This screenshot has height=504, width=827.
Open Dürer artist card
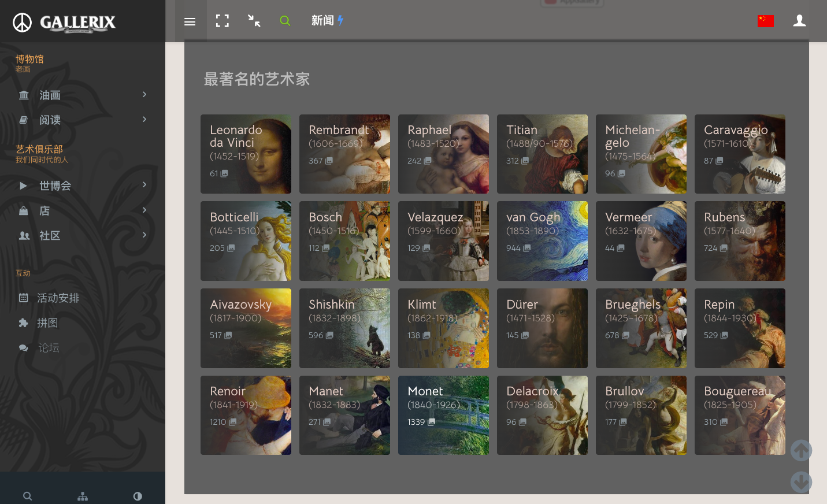[542, 328]
